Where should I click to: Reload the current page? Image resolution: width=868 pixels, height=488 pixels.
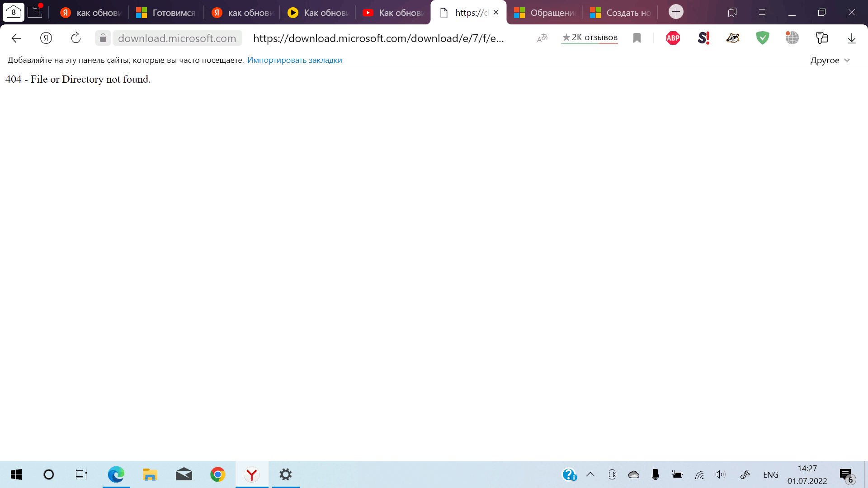[76, 38]
